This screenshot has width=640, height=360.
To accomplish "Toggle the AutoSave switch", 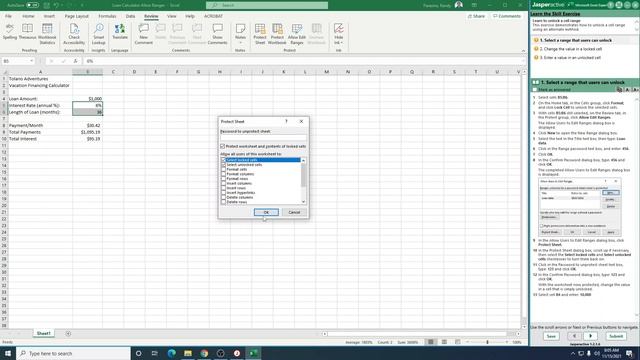I will (x=33, y=5).
